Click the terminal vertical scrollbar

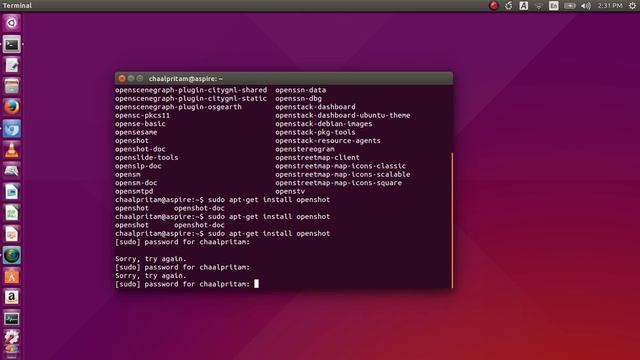pos(452,220)
